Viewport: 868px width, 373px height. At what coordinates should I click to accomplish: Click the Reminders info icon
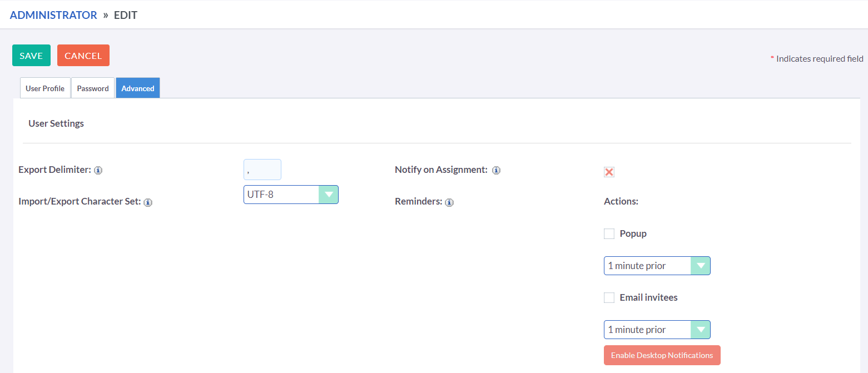(449, 202)
